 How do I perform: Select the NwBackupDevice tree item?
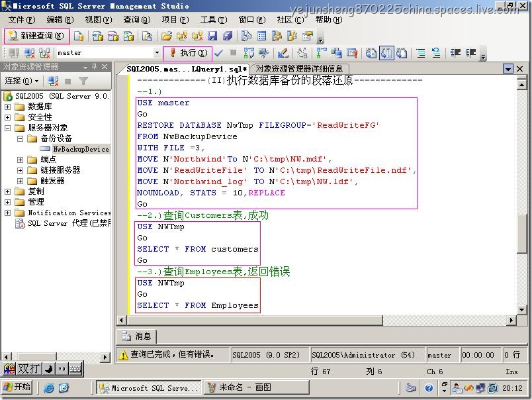[x=81, y=149]
